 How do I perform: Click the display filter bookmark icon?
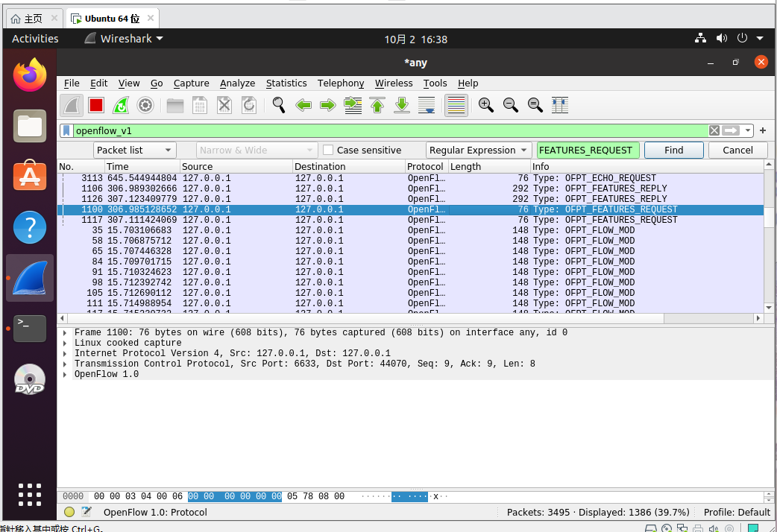tap(66, 131)
